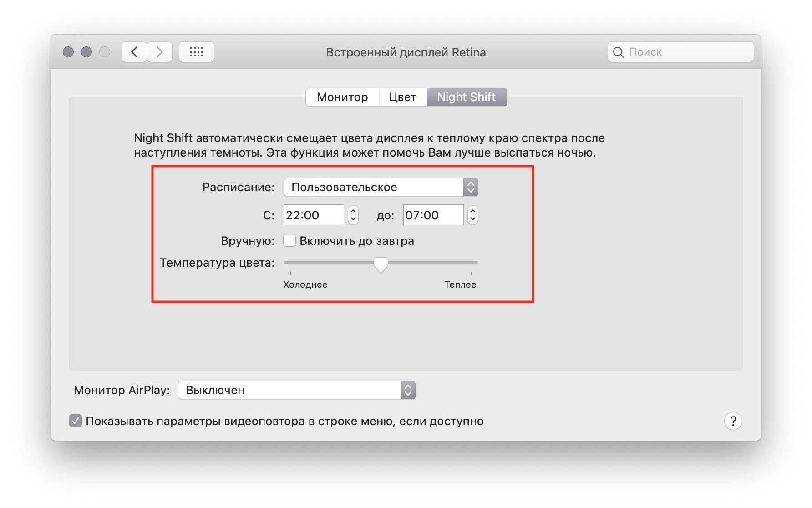Switch to the Монитор tab
The height and width of the screenshot is (508, 812).
point(342,97)
